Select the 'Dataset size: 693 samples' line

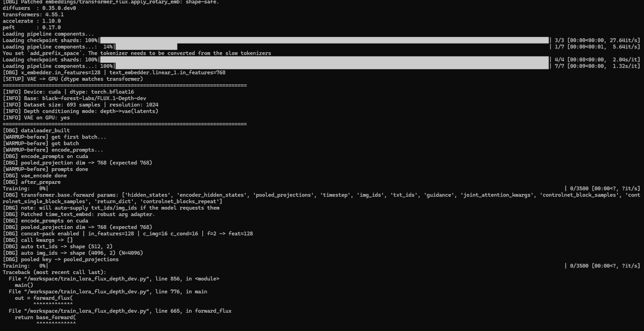point(81,105)
